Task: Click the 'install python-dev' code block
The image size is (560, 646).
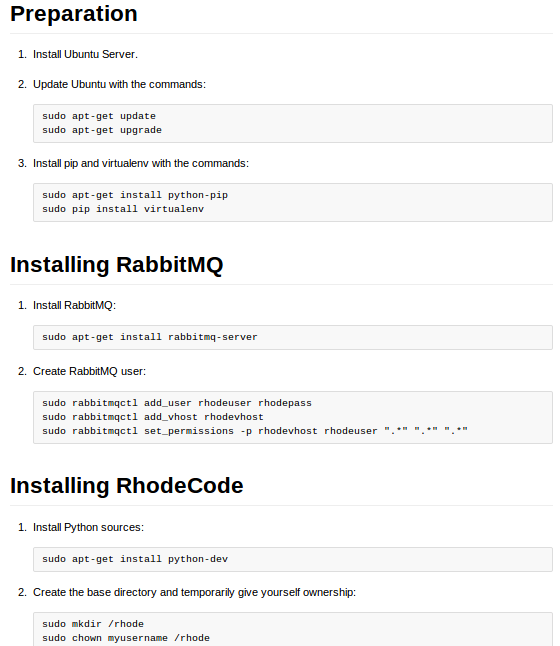Action: click(x=293, y=559)
